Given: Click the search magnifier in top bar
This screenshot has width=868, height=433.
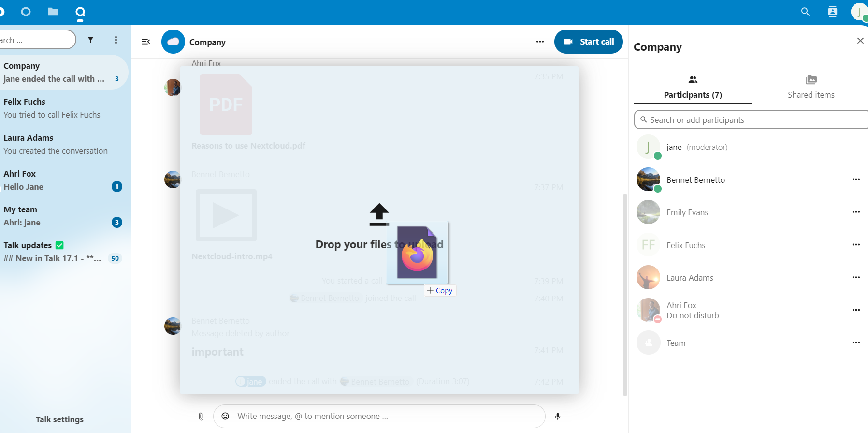Looking at the screenshot, I should 805,12.
